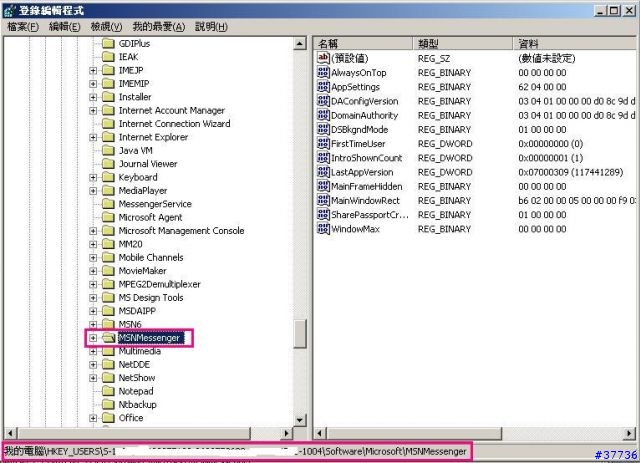
Task: Click the value pane scroll left arrow
Action: 320,433
